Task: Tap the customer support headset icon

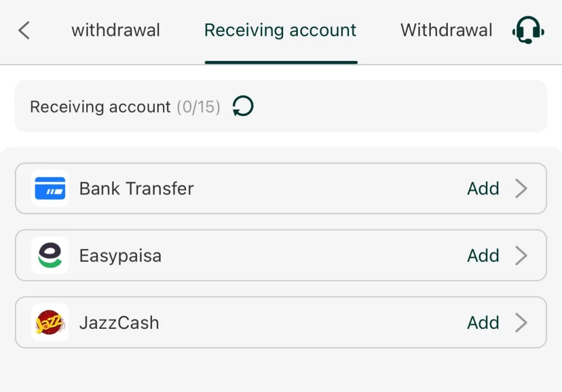Action: (x=527, y=30)
